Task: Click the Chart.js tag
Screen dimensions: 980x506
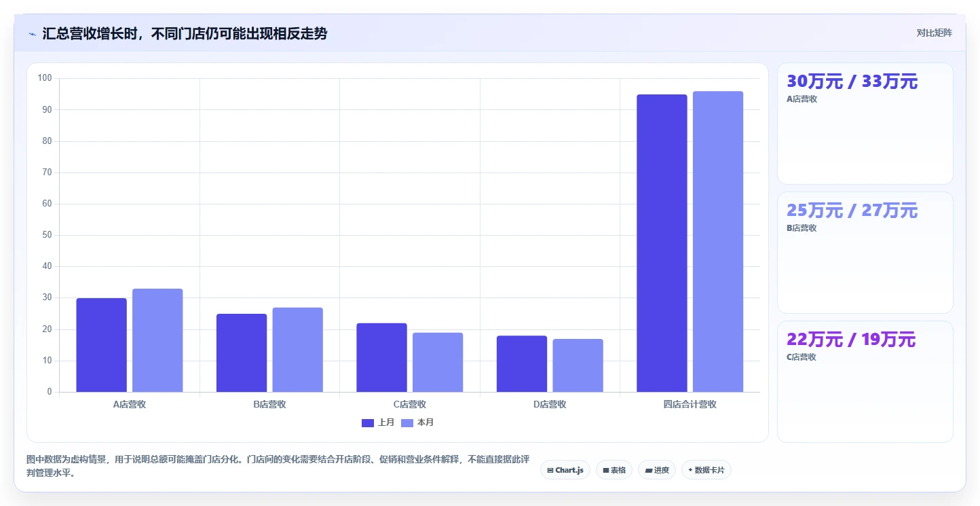Action: pyautogui.click(x=565, y=470)
